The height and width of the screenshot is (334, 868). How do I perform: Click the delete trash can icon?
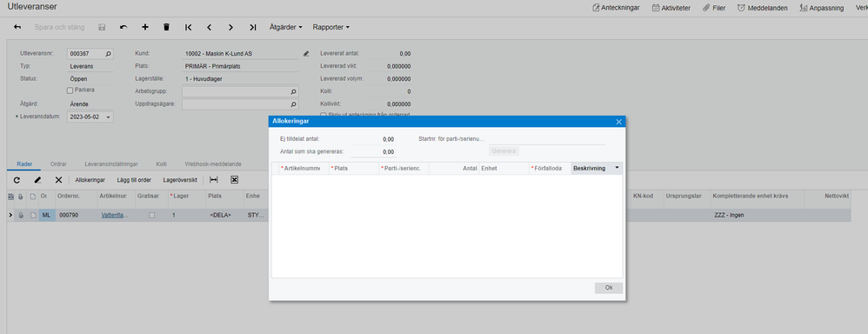pos(166,27)
